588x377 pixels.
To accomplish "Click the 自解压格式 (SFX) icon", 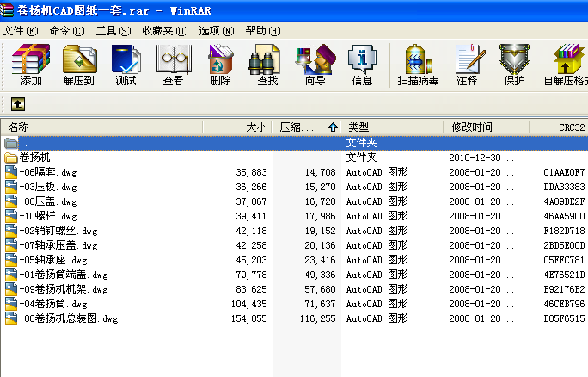I will click(567, 65).
